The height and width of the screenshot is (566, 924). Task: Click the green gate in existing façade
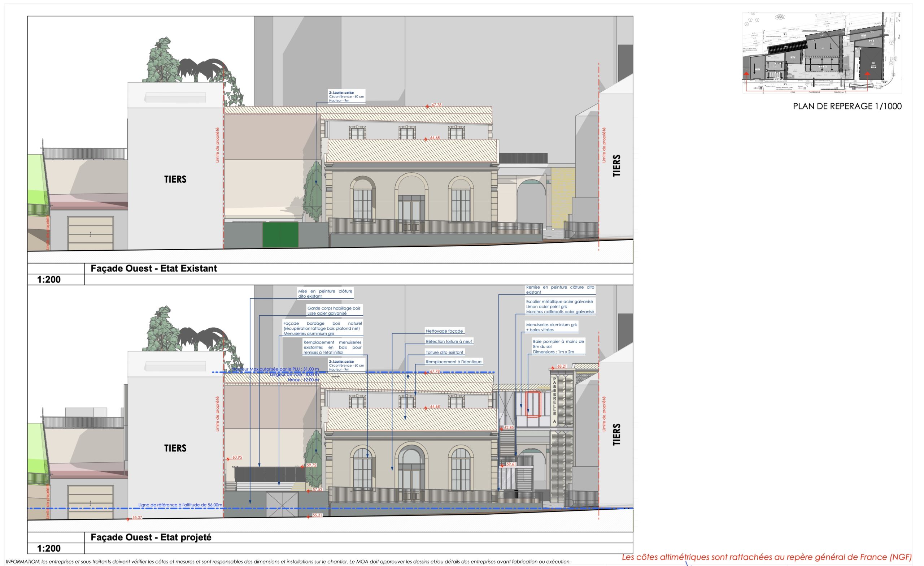click(x=280, y=234)
